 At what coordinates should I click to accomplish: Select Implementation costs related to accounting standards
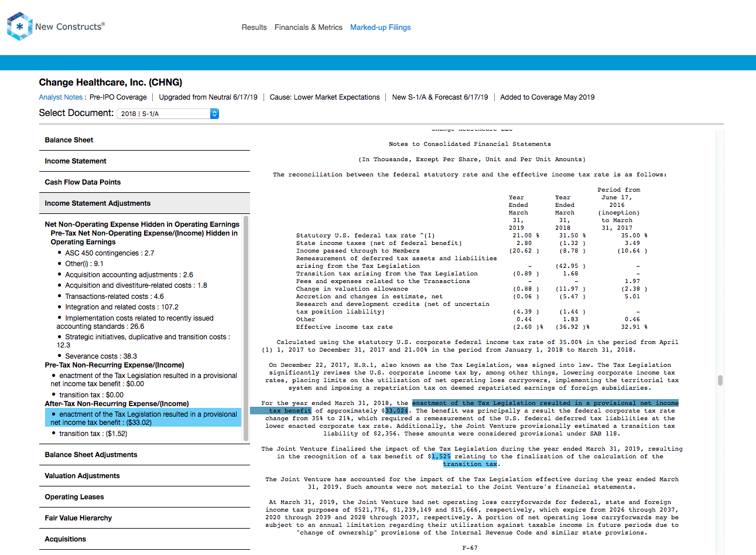tap(135, 322)
